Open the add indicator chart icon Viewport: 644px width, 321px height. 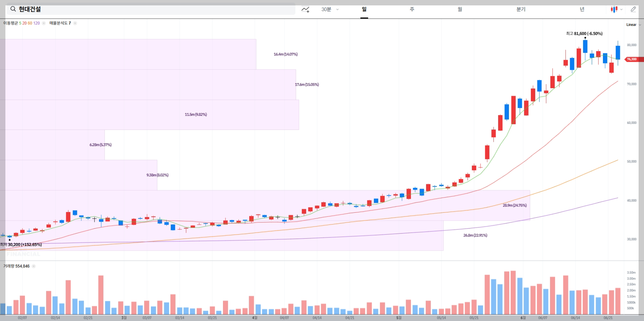coord(305,9)
